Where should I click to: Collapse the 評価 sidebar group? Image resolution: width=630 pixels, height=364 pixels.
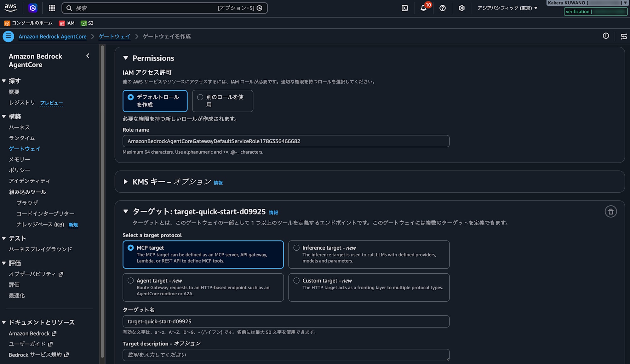pyautogui.click(x=4, y=263)
